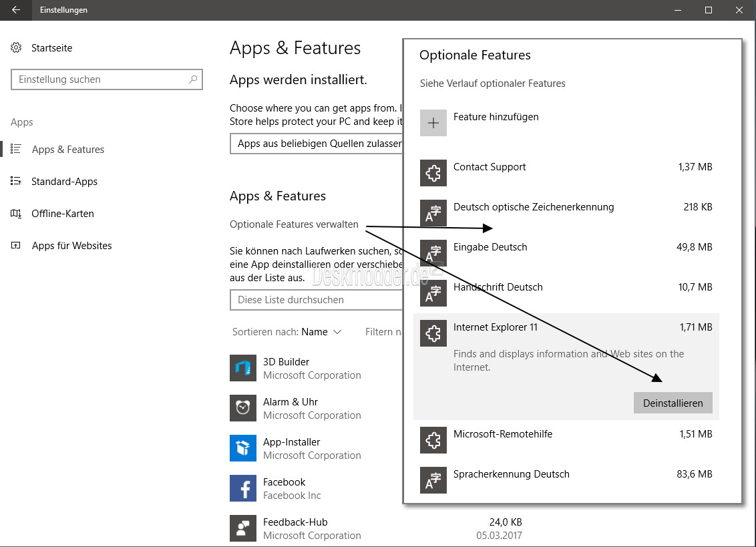Click the Spracherkennung Deutsch language icon
This screenshot has width=756, height=547.
click(x=433, y=480)
